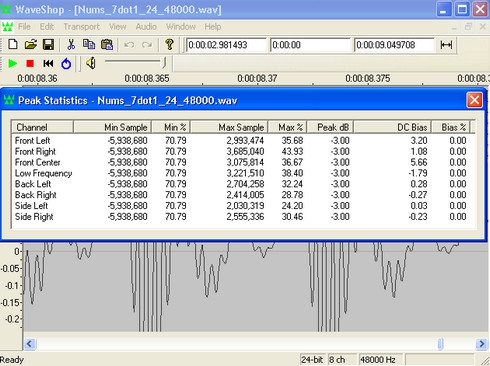Sort by Bias % column header
Image resolution: width=490 pixels, height=366 pixels.
[x=451, y=127]
